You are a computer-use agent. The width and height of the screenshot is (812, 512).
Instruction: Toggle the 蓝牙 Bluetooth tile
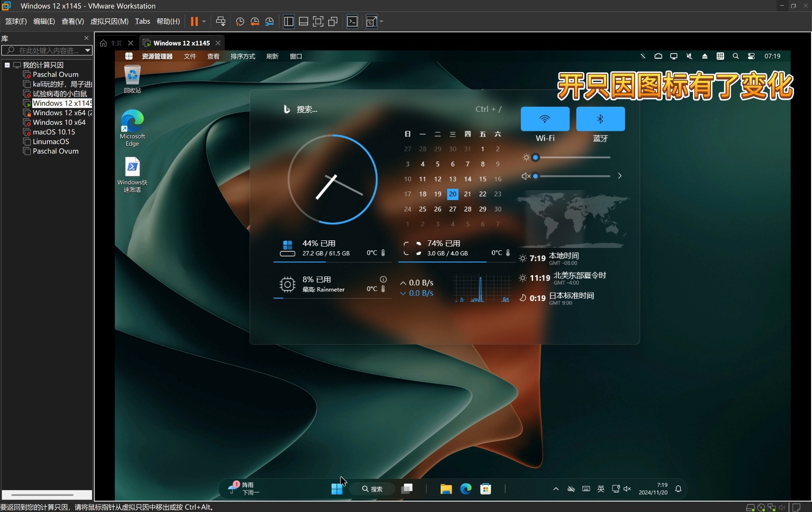coord(600,119)
